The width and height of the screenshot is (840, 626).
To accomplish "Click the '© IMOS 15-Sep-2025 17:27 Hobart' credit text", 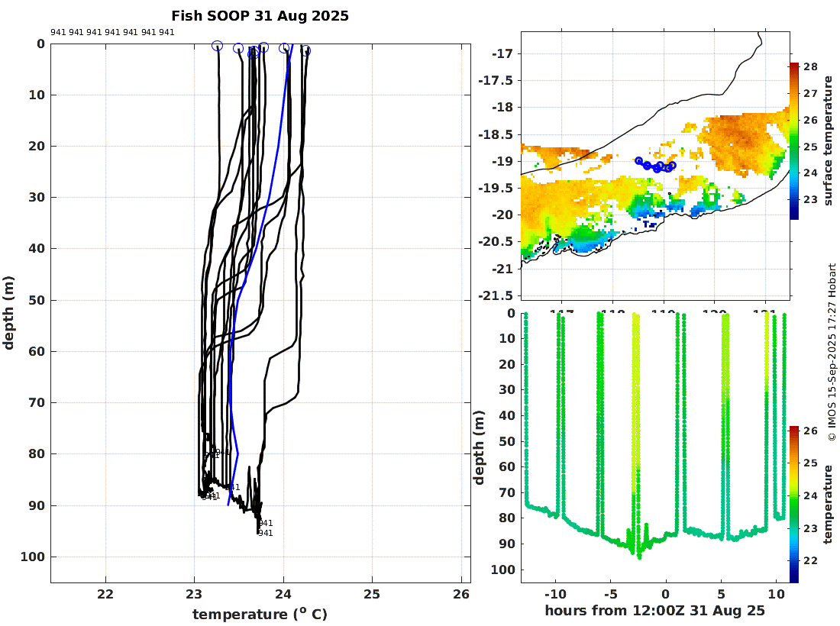I will (832, 352).
